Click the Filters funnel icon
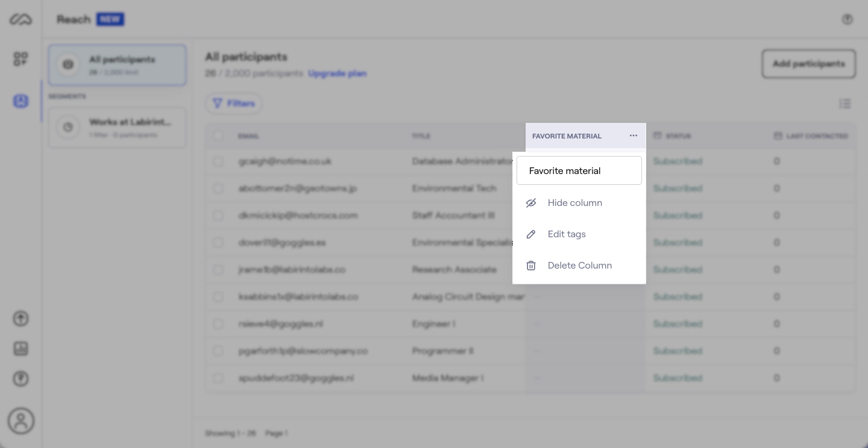This screenshot has width=868, height=448. coord(218,103)
